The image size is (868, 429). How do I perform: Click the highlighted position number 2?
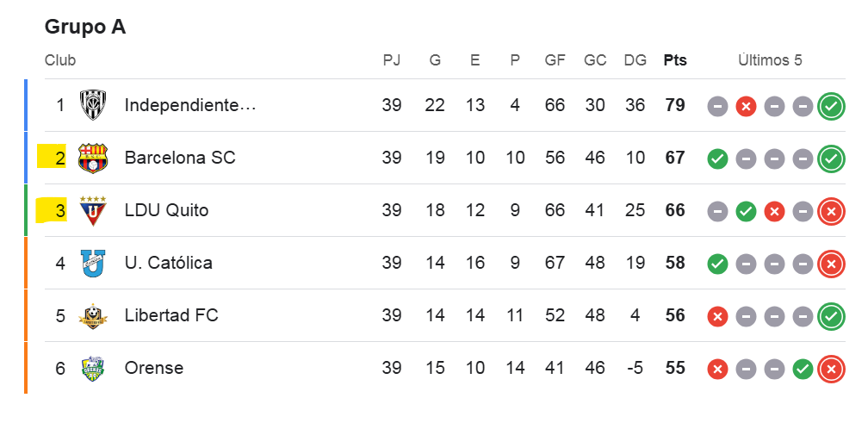coord(59,159)
